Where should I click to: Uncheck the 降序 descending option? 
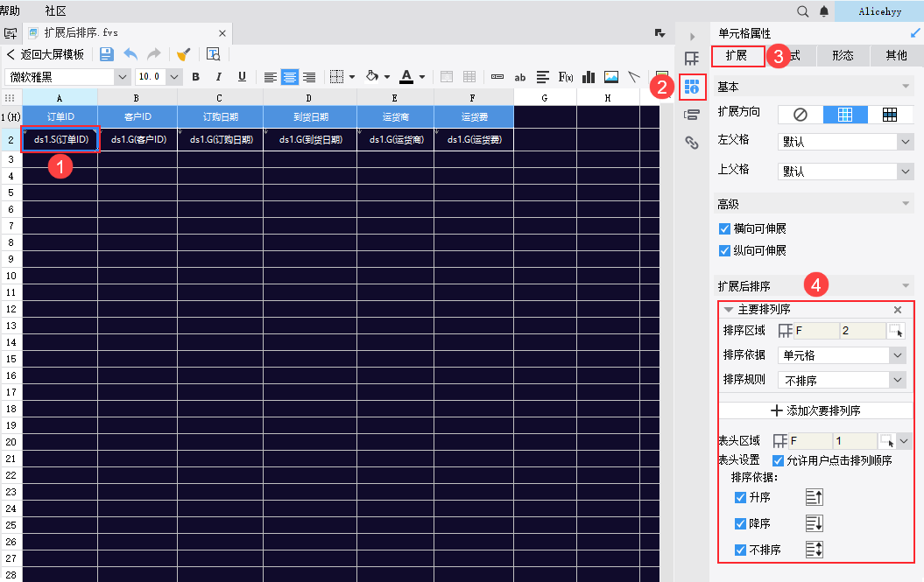(x=741, y=523)
